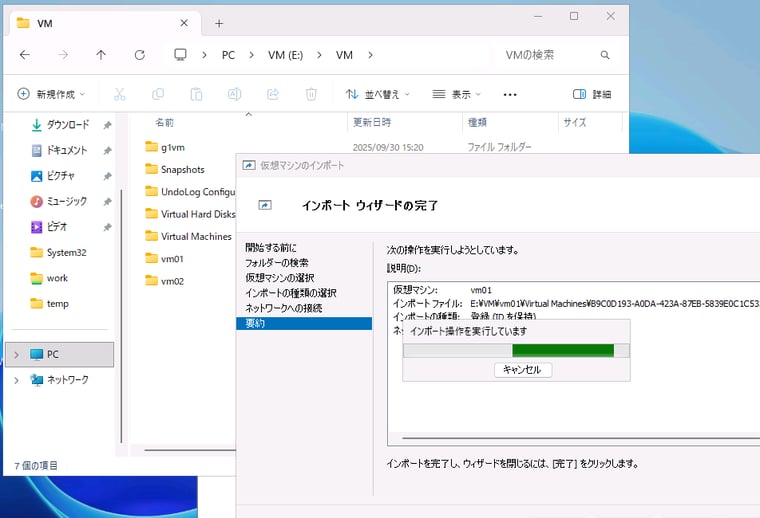Select the Virtual Machines folder
Image resolution: width=760 pixels, height=518 pixels.
click(x=189, y=236)
